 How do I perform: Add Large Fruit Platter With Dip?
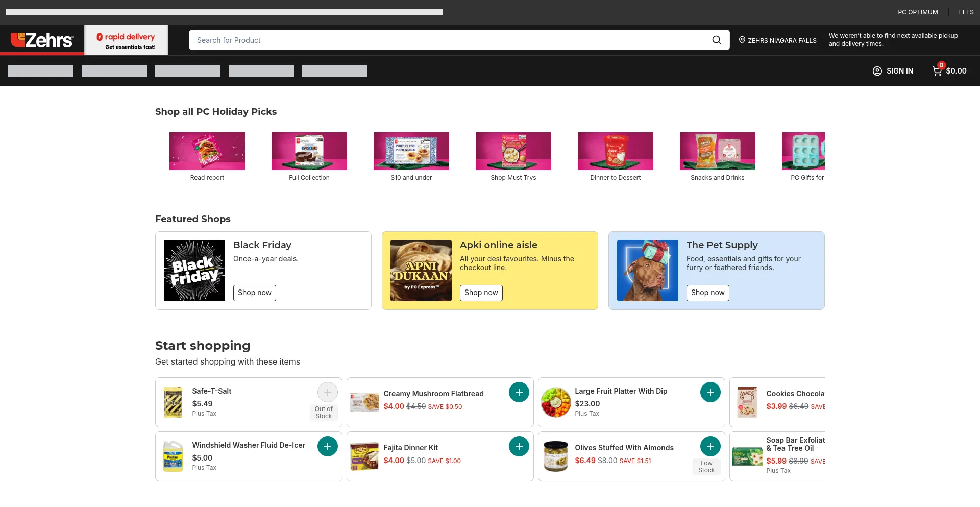pyautogui.click(x=710, y=392)
